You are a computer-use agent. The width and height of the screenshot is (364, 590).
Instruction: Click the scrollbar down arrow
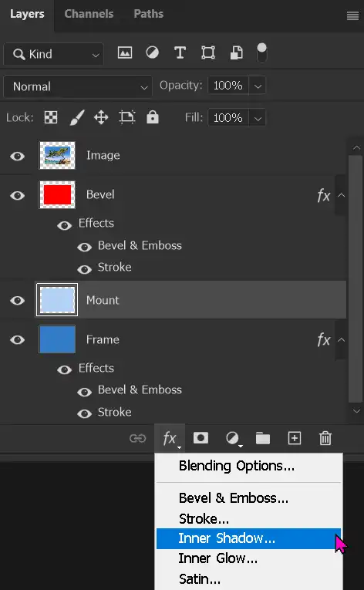356,411
